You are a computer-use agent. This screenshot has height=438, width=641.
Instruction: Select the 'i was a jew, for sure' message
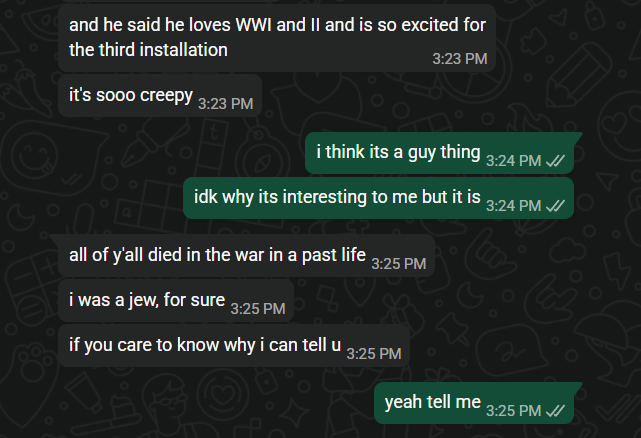[176, 301]
